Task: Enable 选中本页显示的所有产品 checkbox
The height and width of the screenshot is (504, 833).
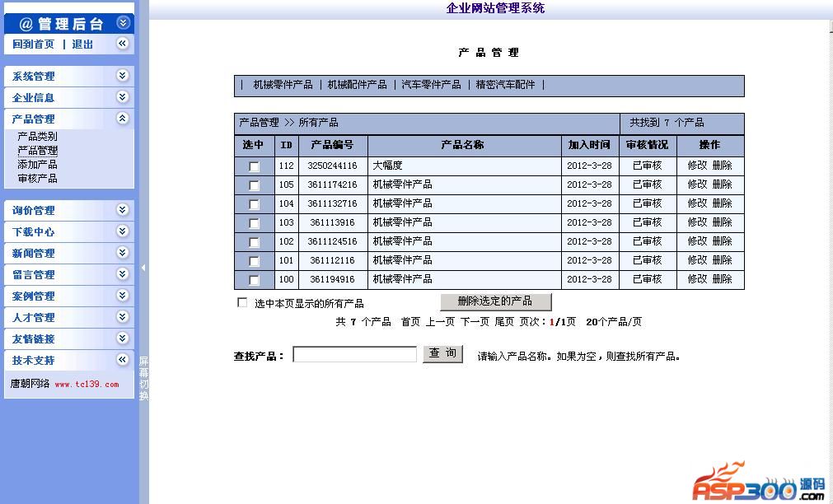Action: click(242, 302)
